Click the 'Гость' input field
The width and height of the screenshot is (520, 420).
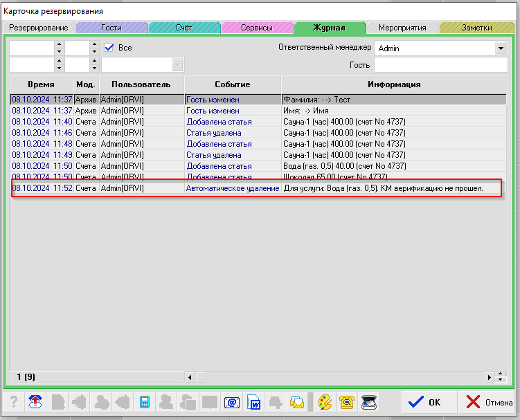440,65
